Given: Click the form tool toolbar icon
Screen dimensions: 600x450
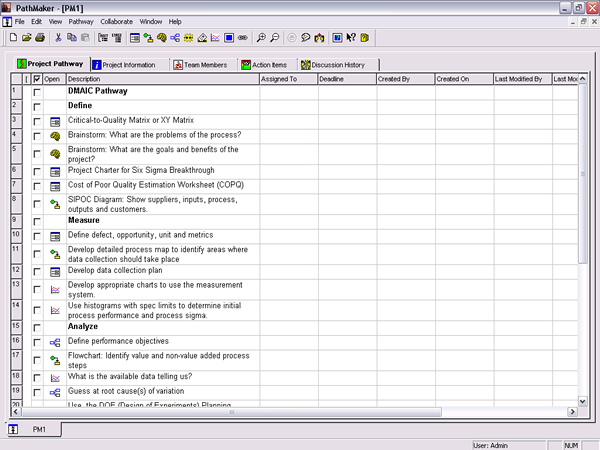Looking at the screenshot, I should tap(135, 38).
